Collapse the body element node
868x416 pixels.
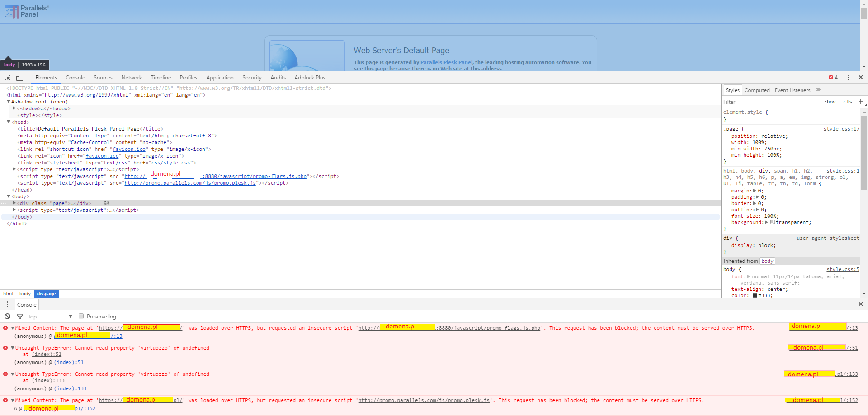tap(9, 196)
